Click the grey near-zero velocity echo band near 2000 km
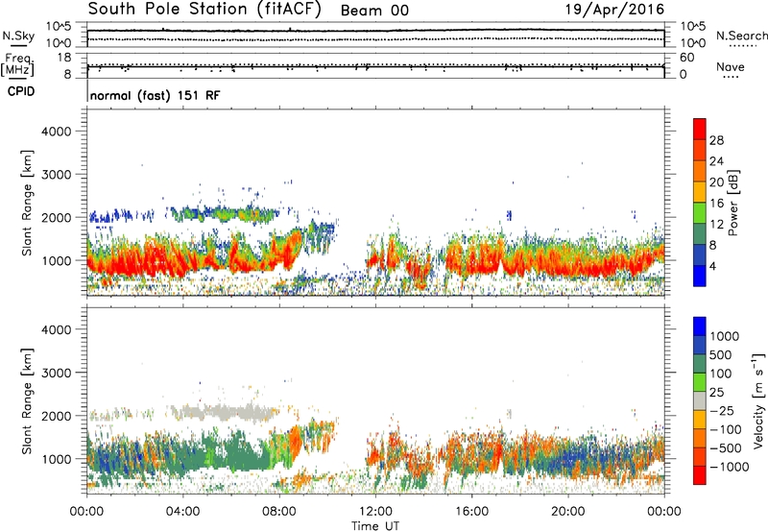Screen dimensions: 768x532 223,412
